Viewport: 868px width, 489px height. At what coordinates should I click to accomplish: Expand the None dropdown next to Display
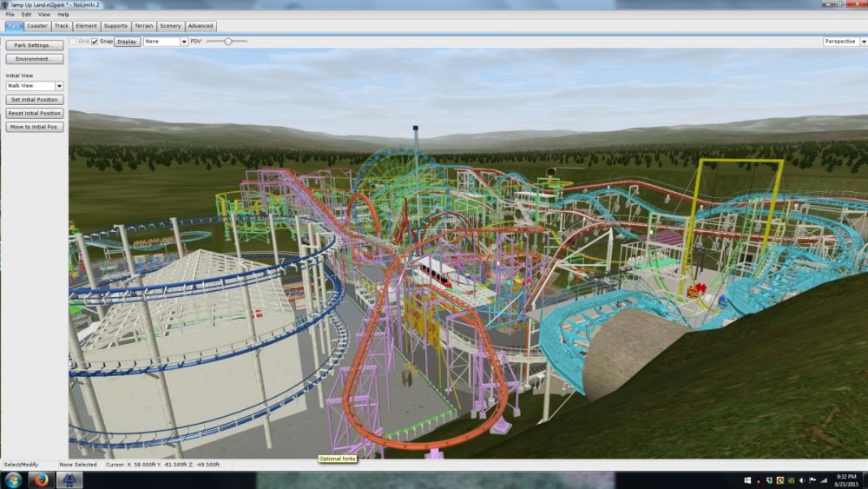point(165,41)
